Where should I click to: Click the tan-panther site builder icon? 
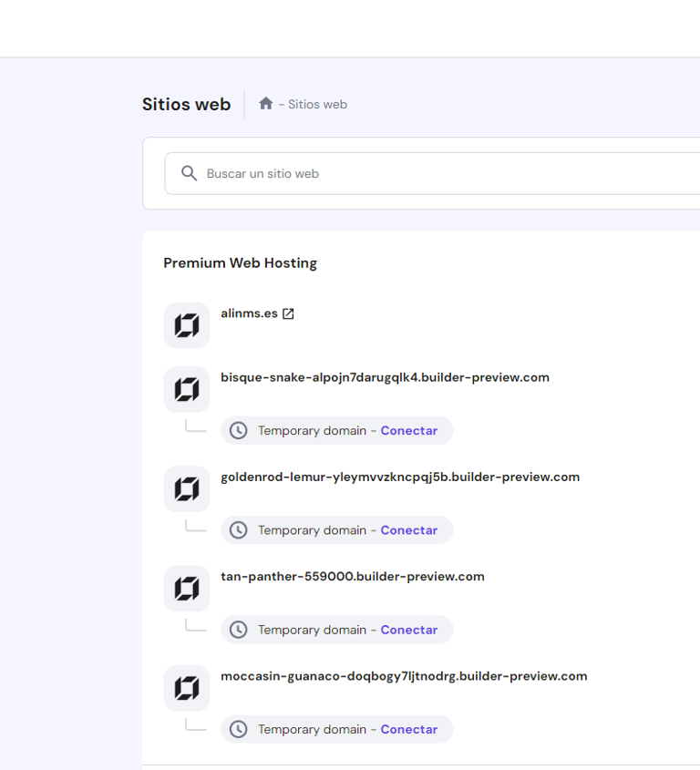tap(187, 589)
